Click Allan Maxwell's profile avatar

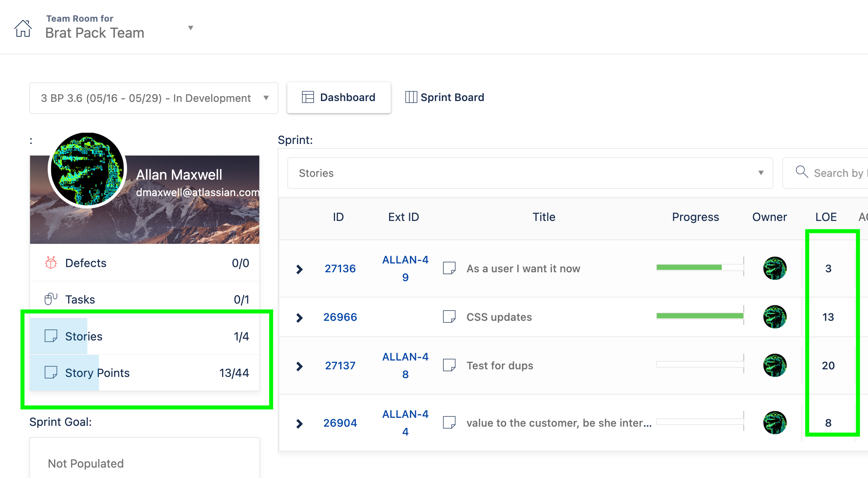coord(88,168)
